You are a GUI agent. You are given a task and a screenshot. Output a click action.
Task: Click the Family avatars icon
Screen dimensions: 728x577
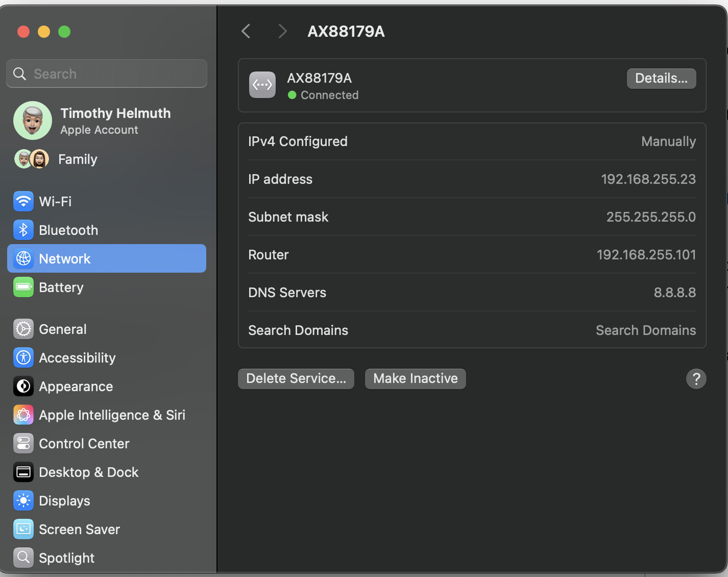[x=32, y=159]
